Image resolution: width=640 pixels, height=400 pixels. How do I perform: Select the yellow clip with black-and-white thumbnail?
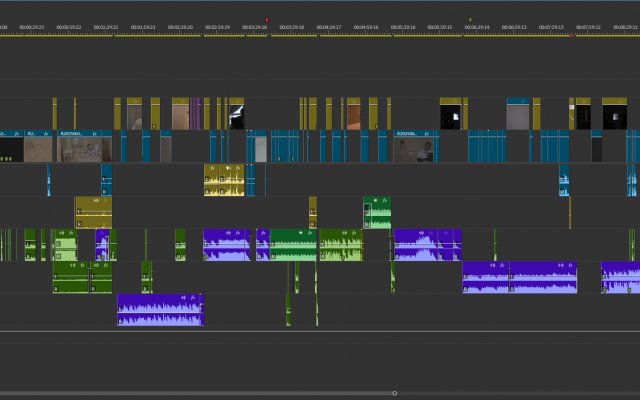(x=236, y=113)
